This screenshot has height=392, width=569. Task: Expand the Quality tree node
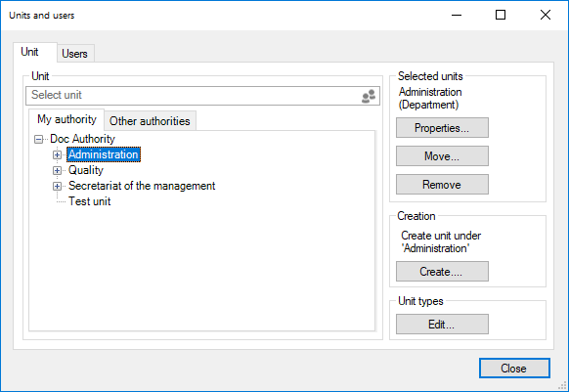click(57, 170)
